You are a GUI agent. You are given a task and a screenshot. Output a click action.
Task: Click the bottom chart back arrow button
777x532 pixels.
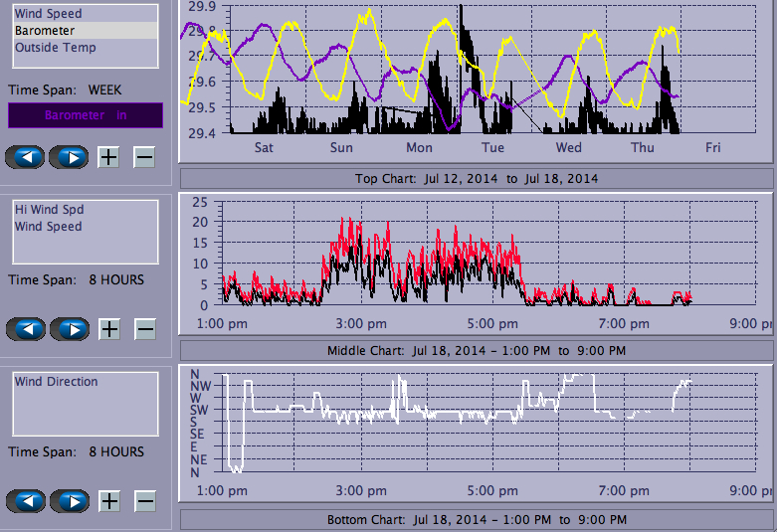(x=26, y=500)
